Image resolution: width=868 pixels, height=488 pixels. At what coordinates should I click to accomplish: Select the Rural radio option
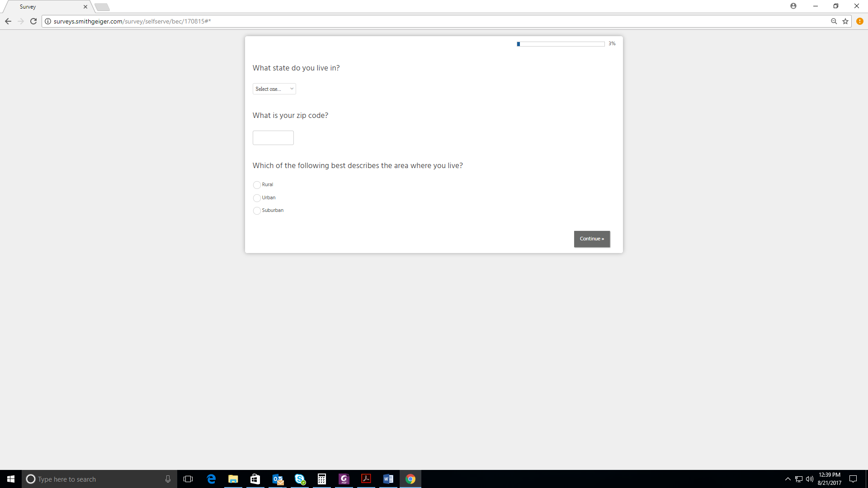tap(257, 185)
